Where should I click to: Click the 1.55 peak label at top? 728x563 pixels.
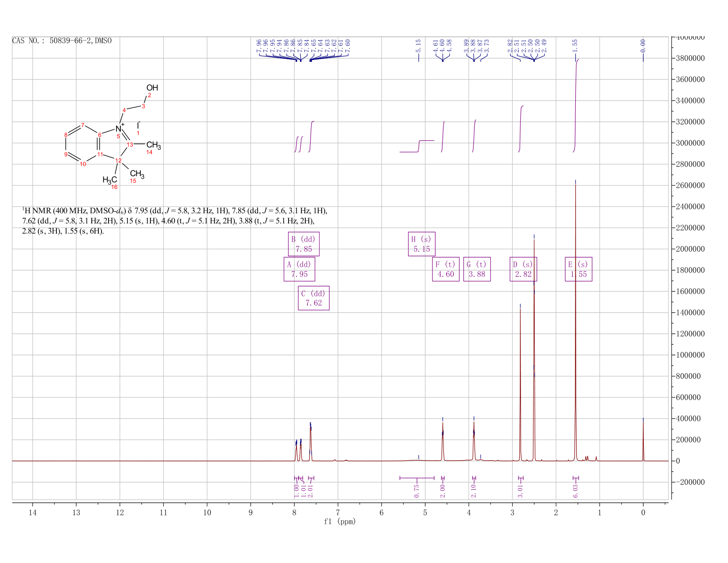(x=575, y=45)
